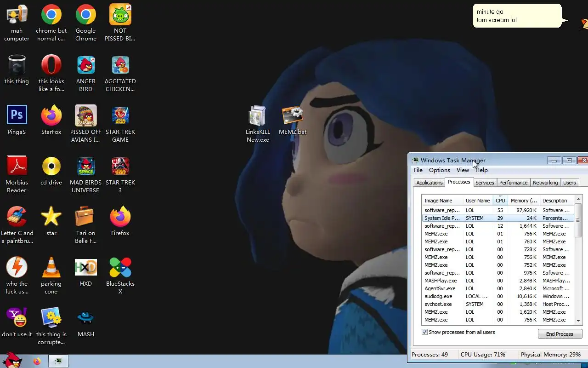Click Task Manager taskbar button
This screenshot has width=588, height=368.
[58, 362]
